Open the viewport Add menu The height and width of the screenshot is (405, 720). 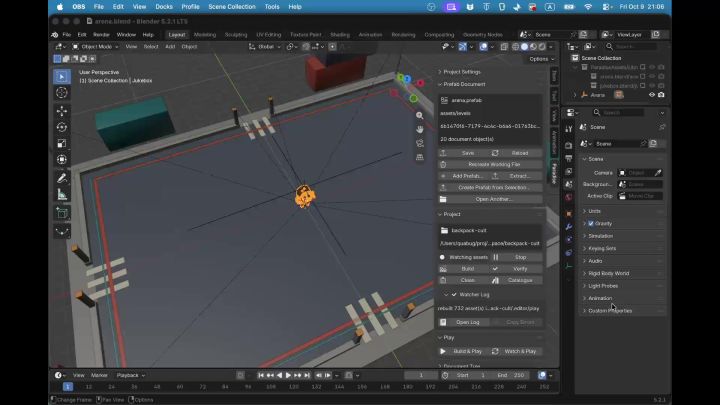(x=170, y=47)
